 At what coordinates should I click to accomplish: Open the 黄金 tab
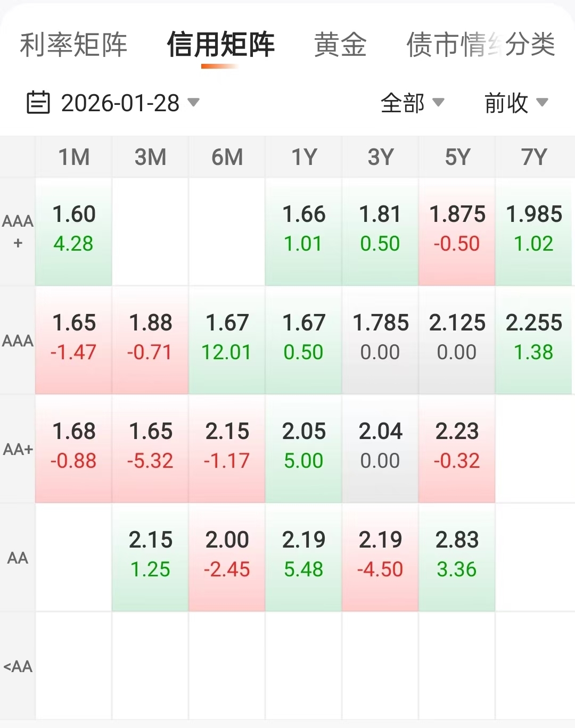(x=340, y=45)
